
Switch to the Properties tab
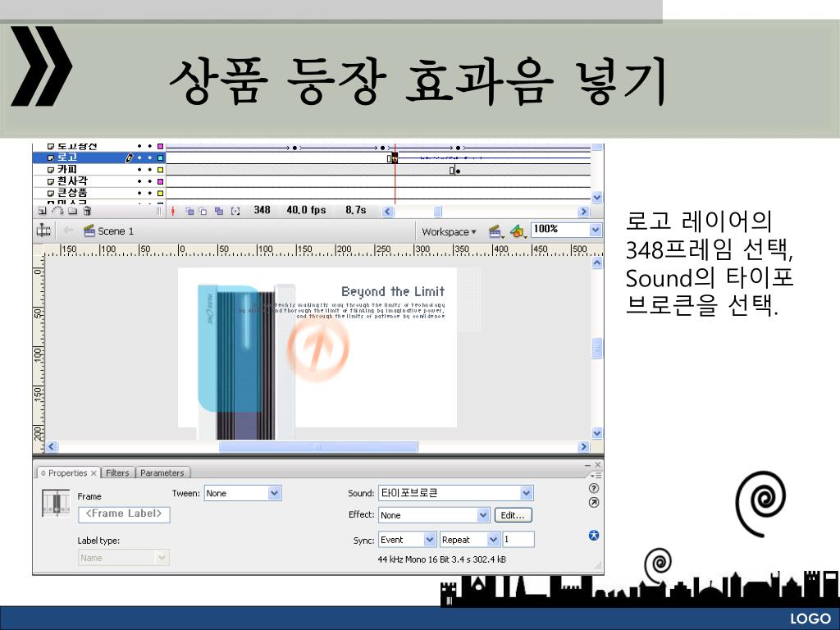point(67,473)
